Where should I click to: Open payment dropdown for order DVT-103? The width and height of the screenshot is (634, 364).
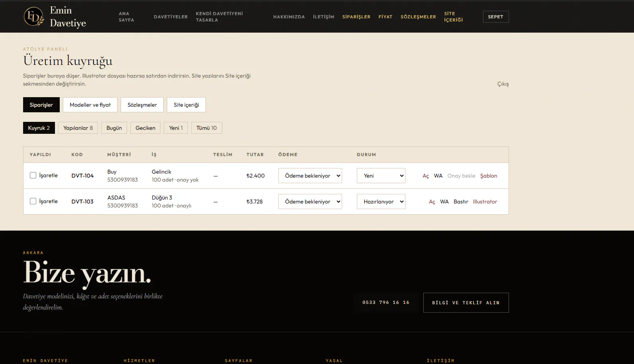[310, 202]
